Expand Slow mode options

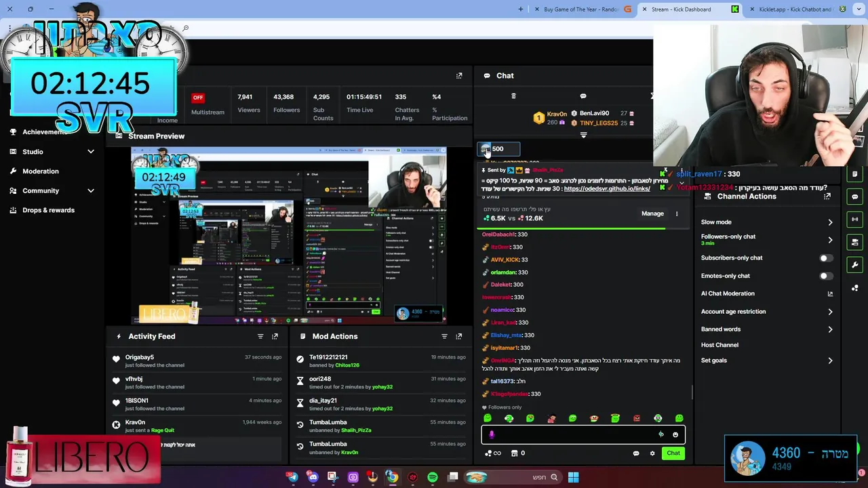click(x=830, y=222)
